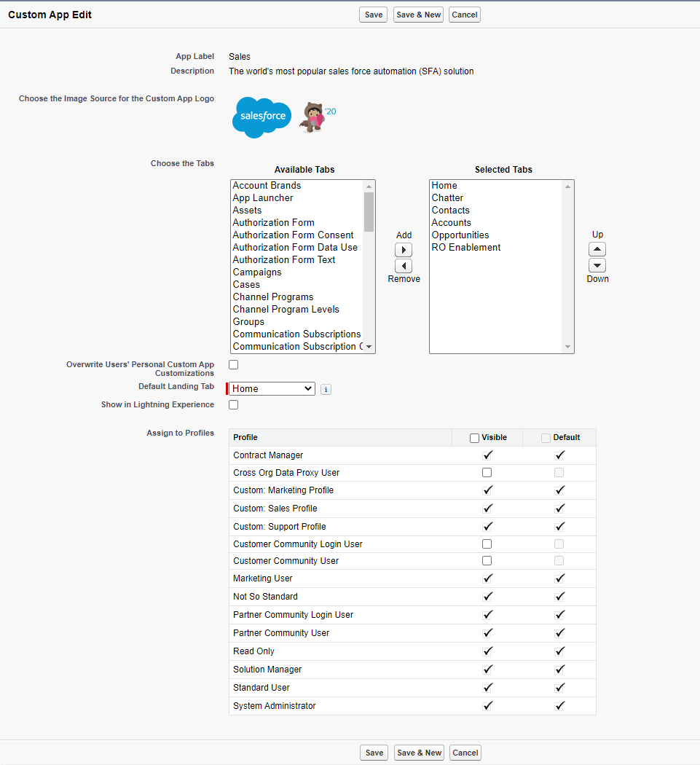
Task: Enable Show in Lightning Experience checkbox
Action: (x=234, y=404)
